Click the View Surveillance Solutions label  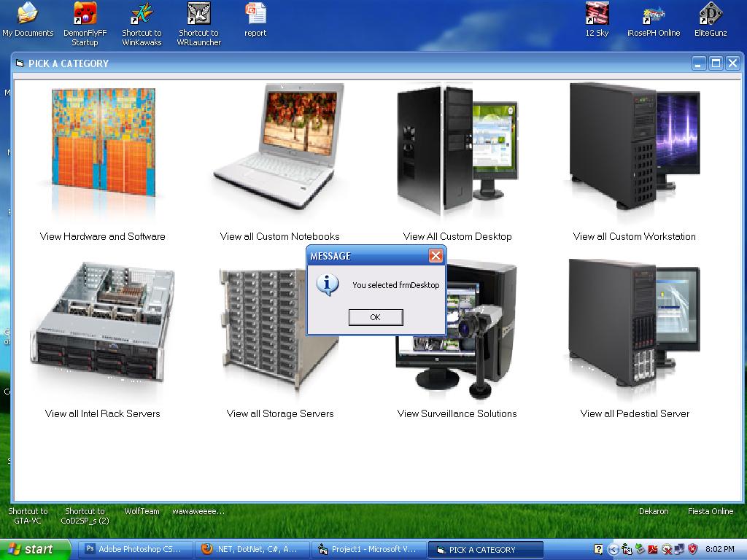point(457,413)
